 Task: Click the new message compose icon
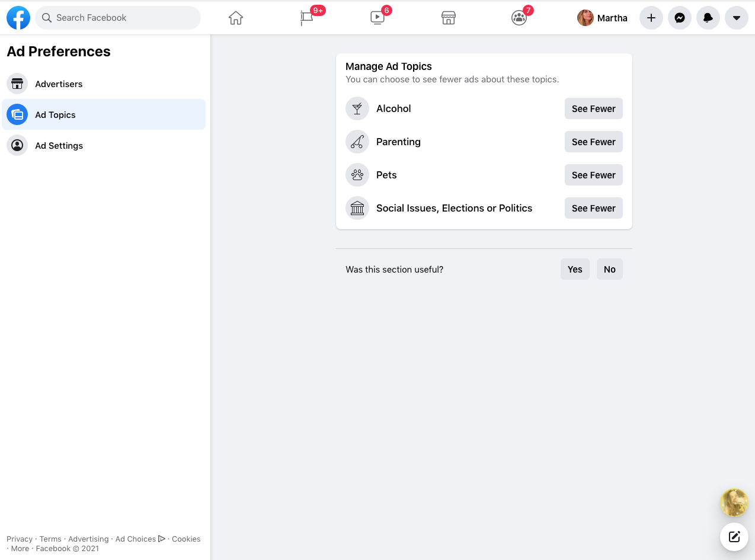point(734,537)
